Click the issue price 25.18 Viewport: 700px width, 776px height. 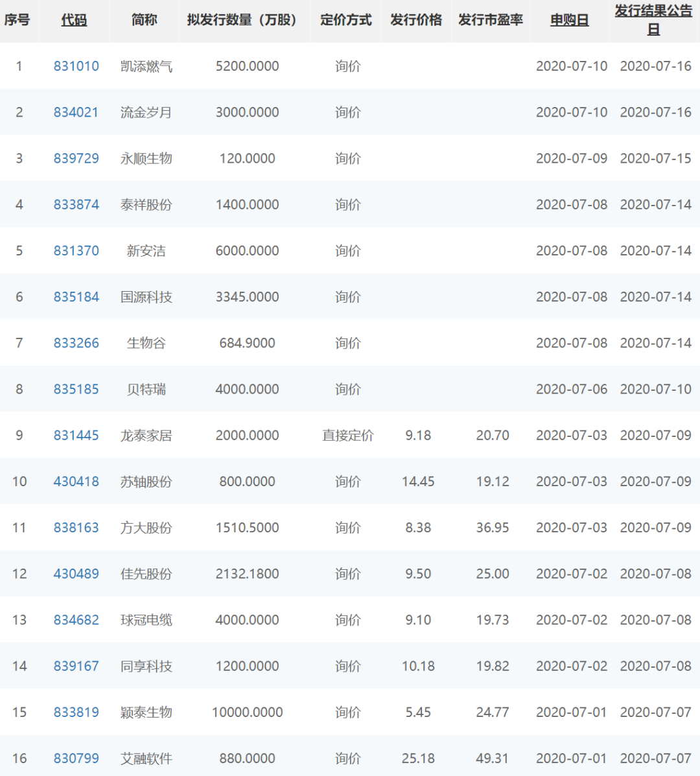click(418, 758)
